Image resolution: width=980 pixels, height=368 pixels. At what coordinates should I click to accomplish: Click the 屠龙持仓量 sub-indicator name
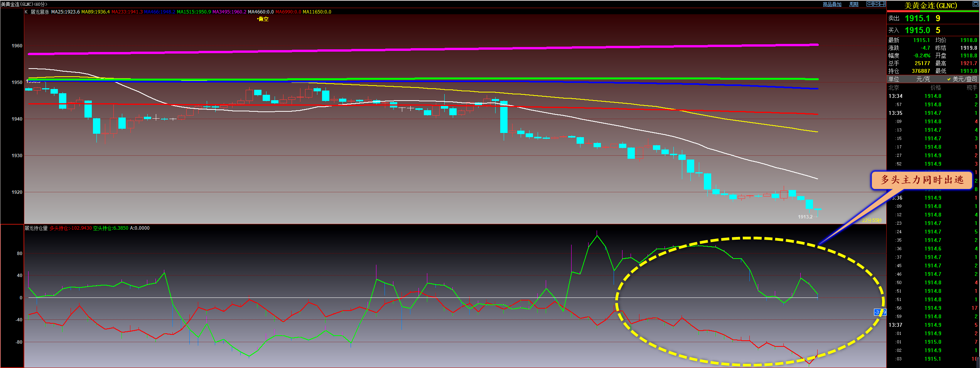36,228
